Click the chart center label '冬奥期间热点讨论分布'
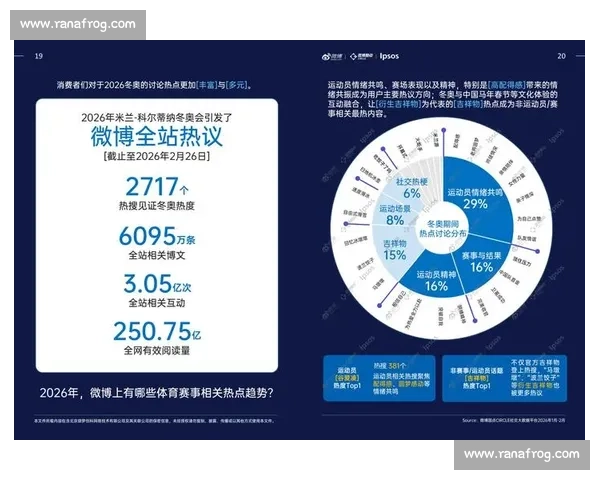The width and height of the screenshot is (600, 480). (x=443, y=229)
